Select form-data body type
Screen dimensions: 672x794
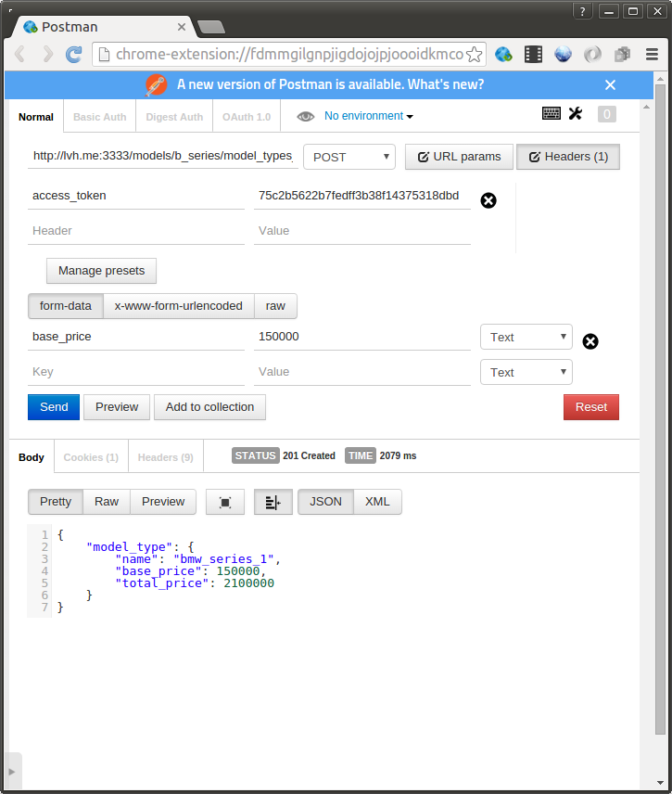coord(65,306)
